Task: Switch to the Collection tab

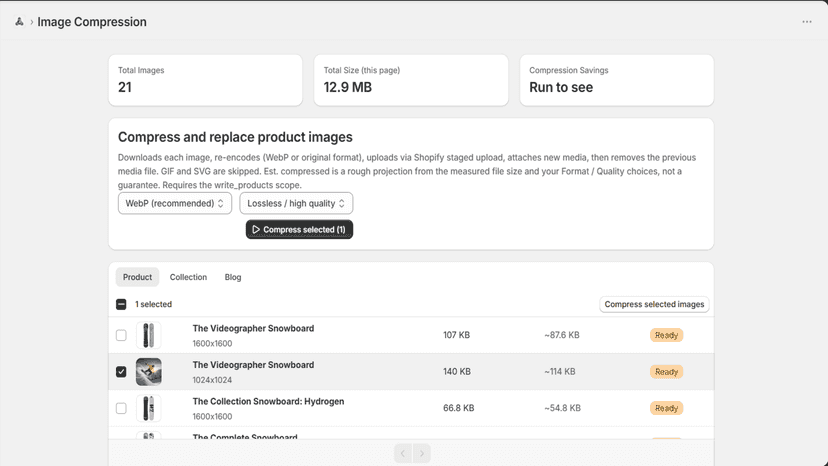Action: 188,277
